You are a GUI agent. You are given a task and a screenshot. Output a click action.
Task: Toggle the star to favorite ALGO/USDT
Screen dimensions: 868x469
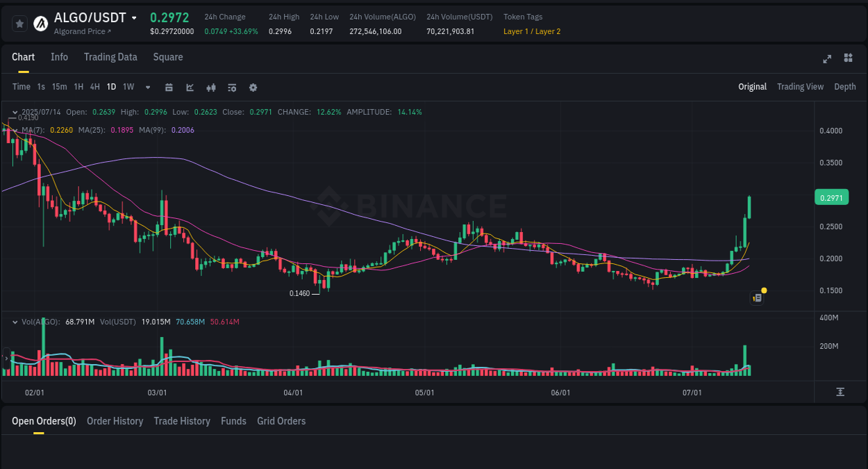(x=19, y=23)
